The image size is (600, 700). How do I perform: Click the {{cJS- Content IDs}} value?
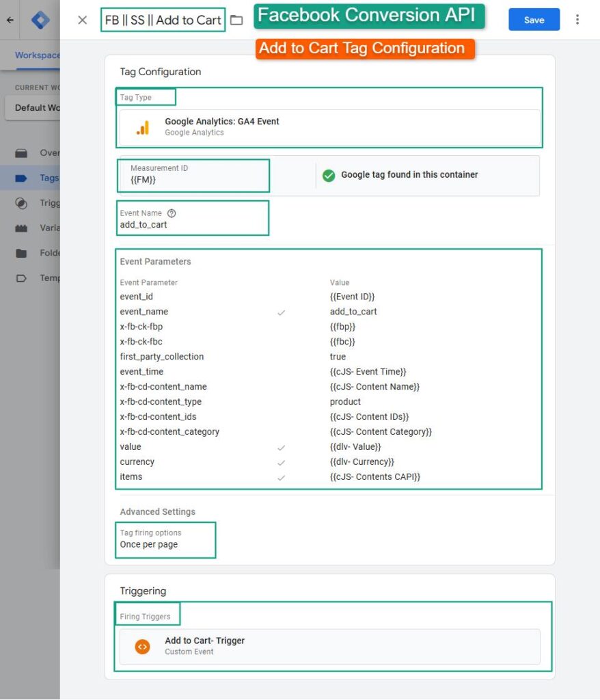(369, 417)
